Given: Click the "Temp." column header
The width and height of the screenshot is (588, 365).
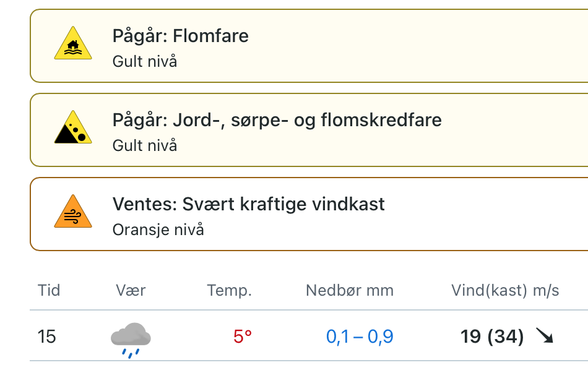Looking at the screenshot, I should point(230,290).
